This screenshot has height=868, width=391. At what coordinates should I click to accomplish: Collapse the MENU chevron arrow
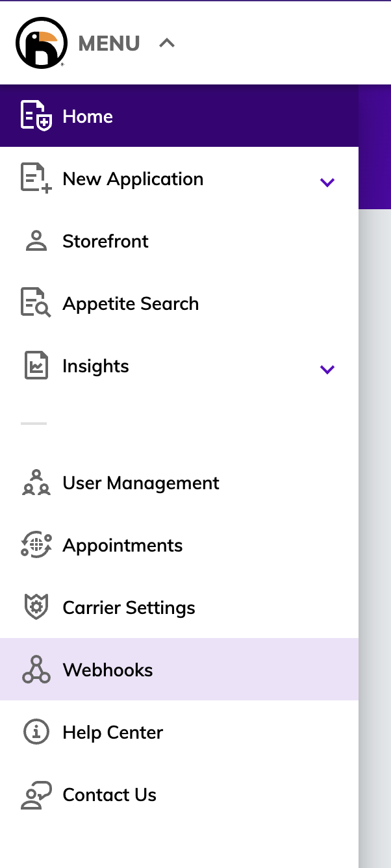167,44
